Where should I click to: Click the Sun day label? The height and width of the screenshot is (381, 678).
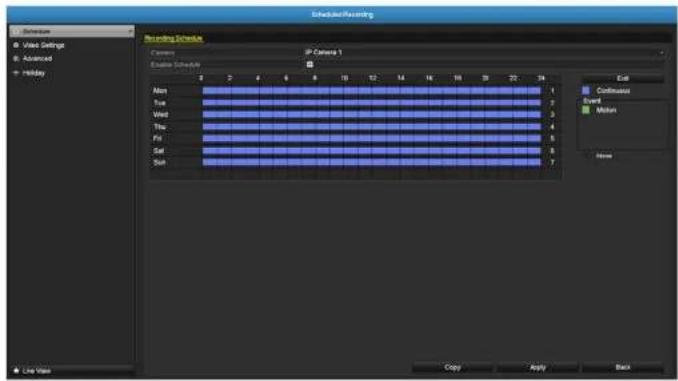(159, 163)
